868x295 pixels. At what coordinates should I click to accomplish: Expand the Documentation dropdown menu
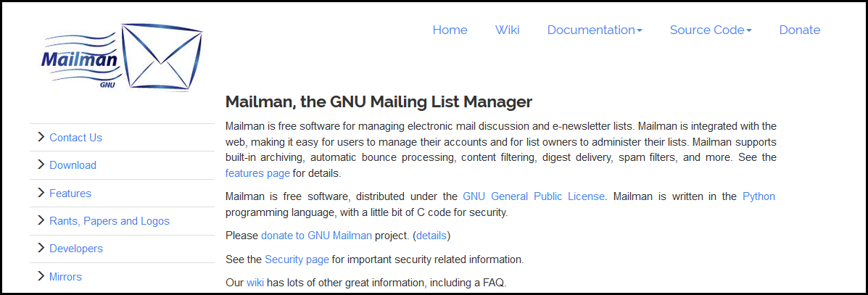pos(595,30)
